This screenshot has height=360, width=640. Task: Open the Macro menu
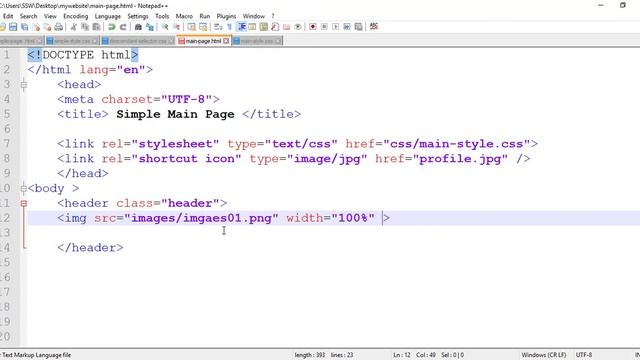pos(184,16)
